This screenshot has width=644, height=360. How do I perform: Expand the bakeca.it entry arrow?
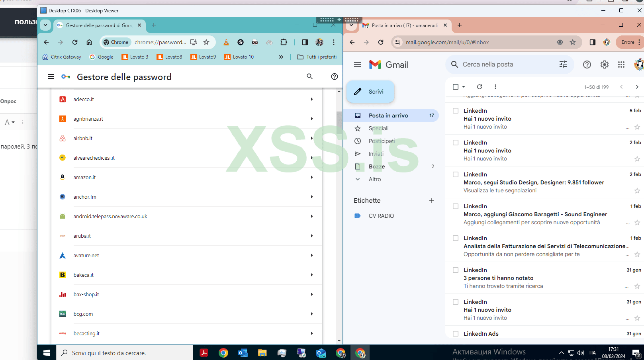point(312,275)
